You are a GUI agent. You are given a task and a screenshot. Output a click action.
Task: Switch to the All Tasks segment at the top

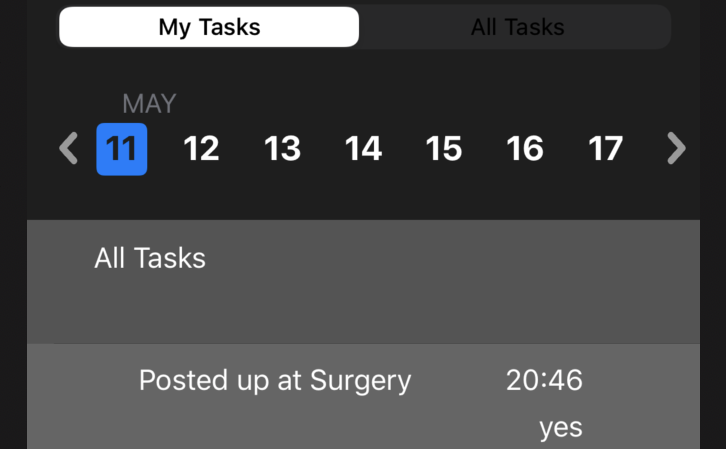(x=517, y=27)
